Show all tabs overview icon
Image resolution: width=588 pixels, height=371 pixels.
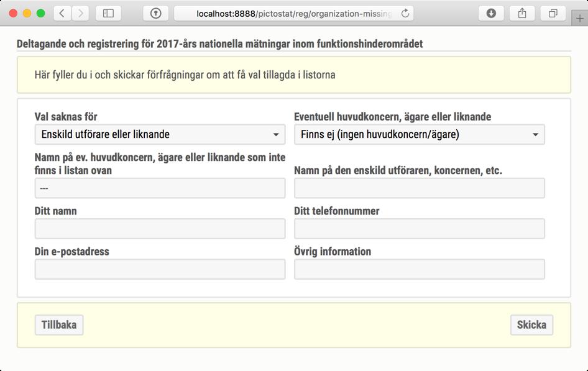click(553, 14)
